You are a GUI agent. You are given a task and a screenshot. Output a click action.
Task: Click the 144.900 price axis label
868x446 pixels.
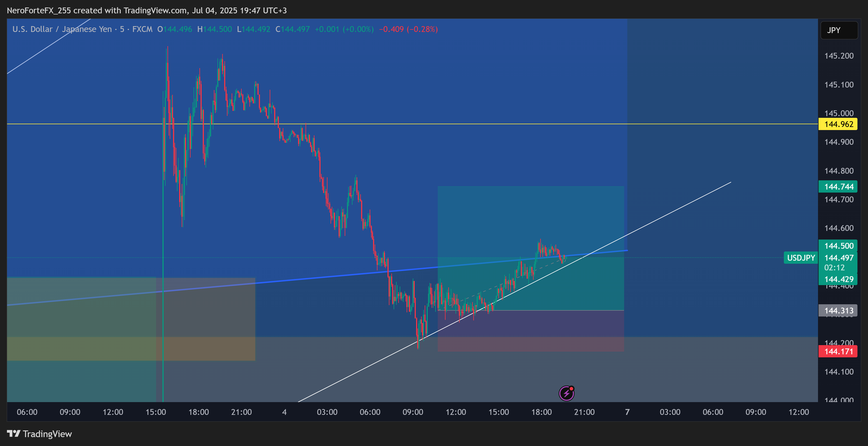coord(839,142)
